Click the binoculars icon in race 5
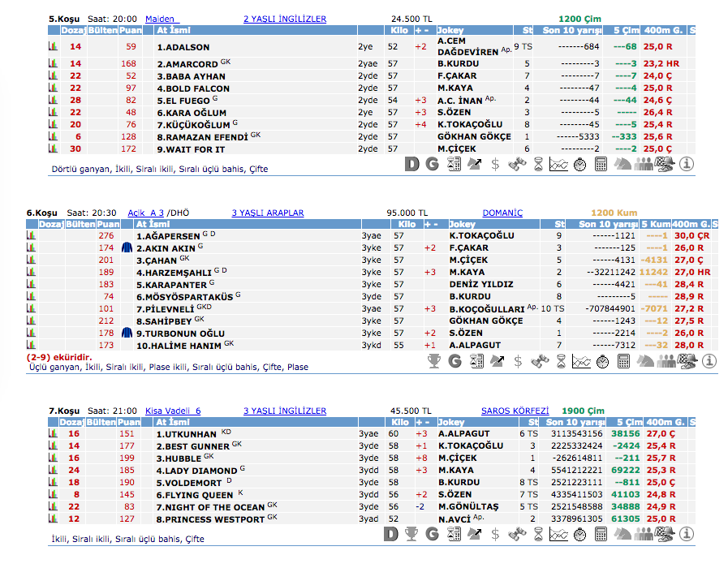The image size is (728, 568). tap(517, 165)
